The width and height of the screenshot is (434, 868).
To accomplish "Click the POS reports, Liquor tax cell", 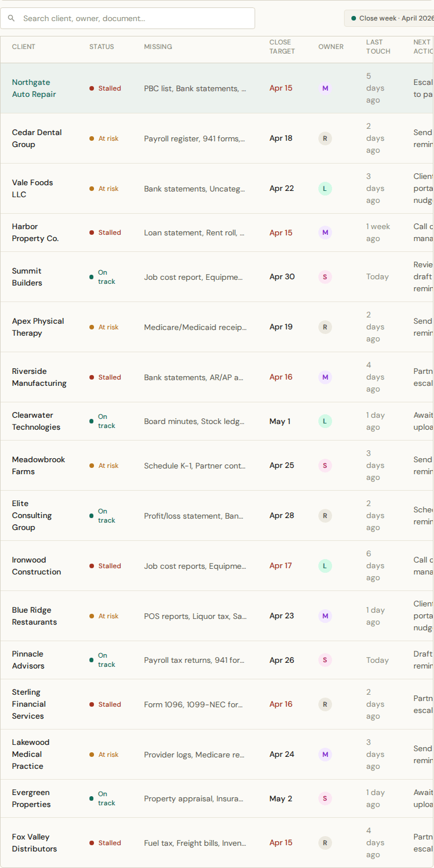I will pyautogui.click(x=195, y=616).
